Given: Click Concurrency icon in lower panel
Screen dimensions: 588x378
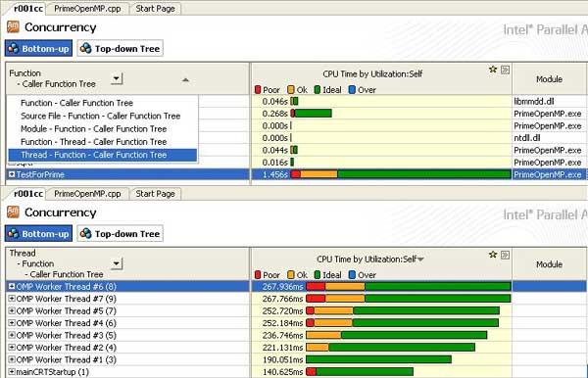Looking at the screenshot, I should (13, 213).
